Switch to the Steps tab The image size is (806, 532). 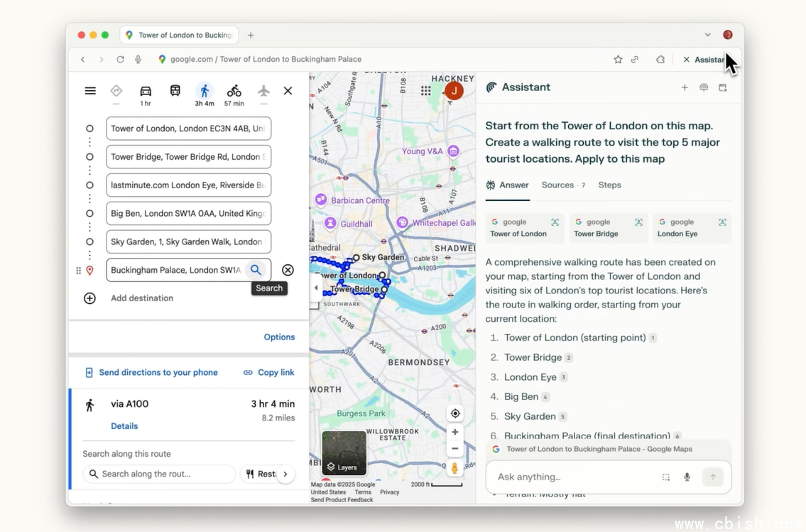click(x=609, y=185)
